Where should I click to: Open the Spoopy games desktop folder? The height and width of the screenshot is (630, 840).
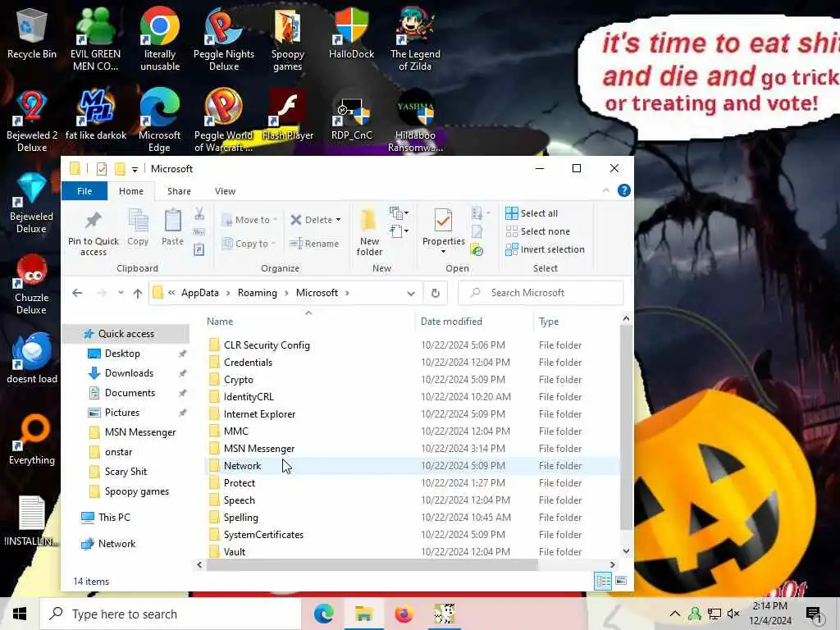(x=288, y=39)
